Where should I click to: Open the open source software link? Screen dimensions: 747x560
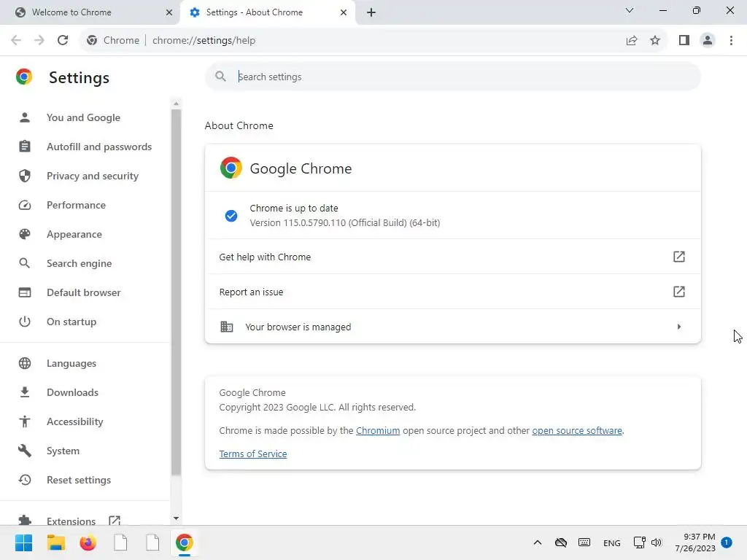577,430
